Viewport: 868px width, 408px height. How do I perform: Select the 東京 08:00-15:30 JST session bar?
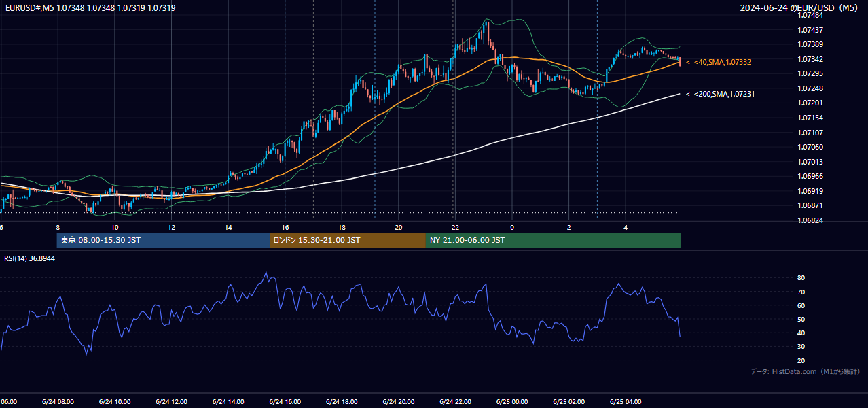(x=163, y=240)
